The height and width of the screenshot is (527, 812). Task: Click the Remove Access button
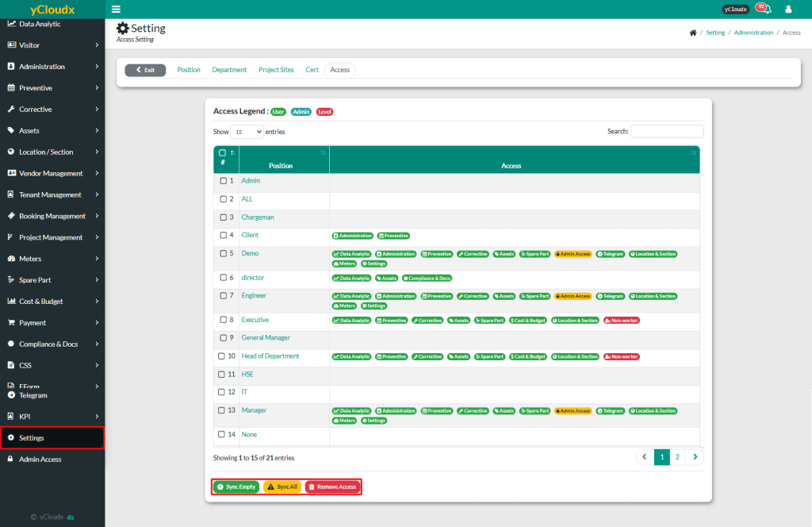(x=332, y=487)
